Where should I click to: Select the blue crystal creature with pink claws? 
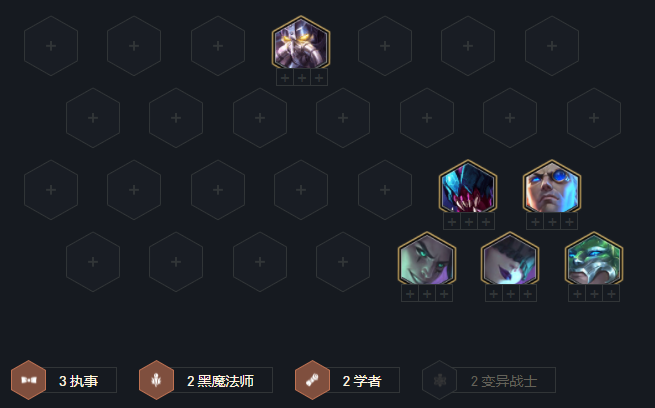point(468,187)
